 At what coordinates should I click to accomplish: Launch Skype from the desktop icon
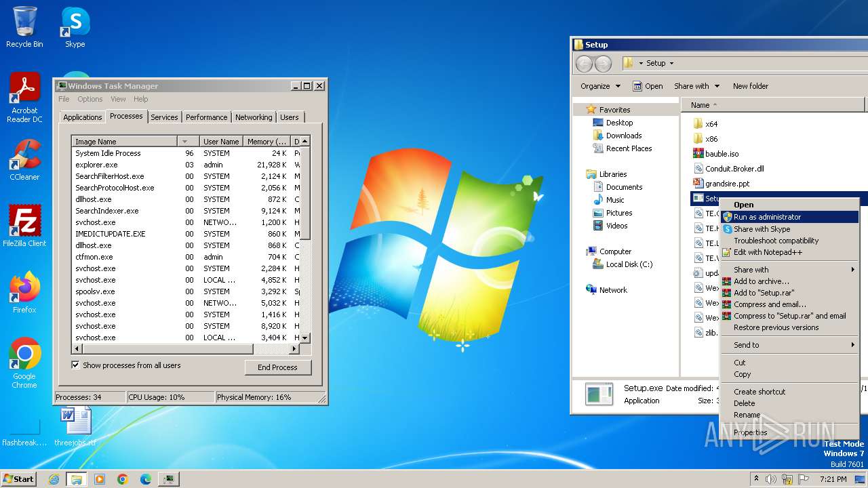point(75,27)
